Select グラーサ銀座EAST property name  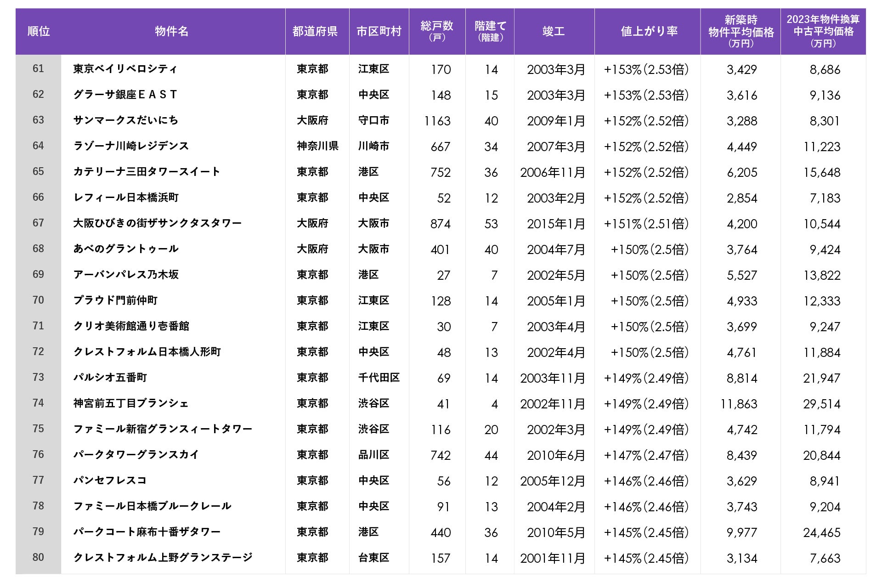coord(125,95)
